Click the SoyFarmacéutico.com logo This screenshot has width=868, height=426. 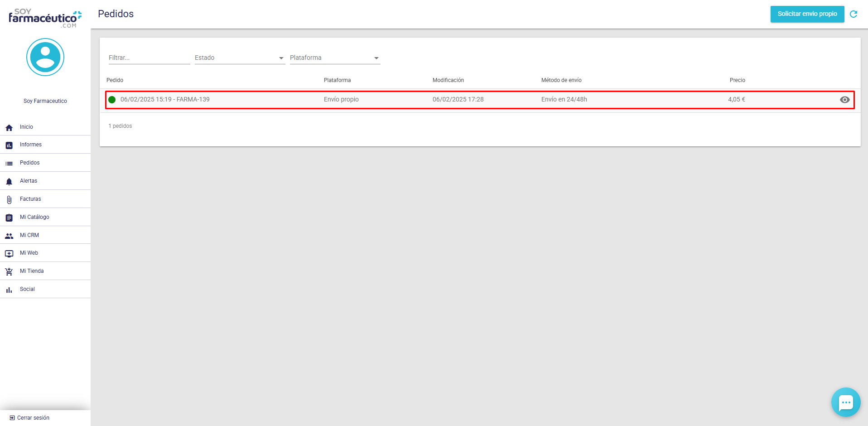pos(45,18)
